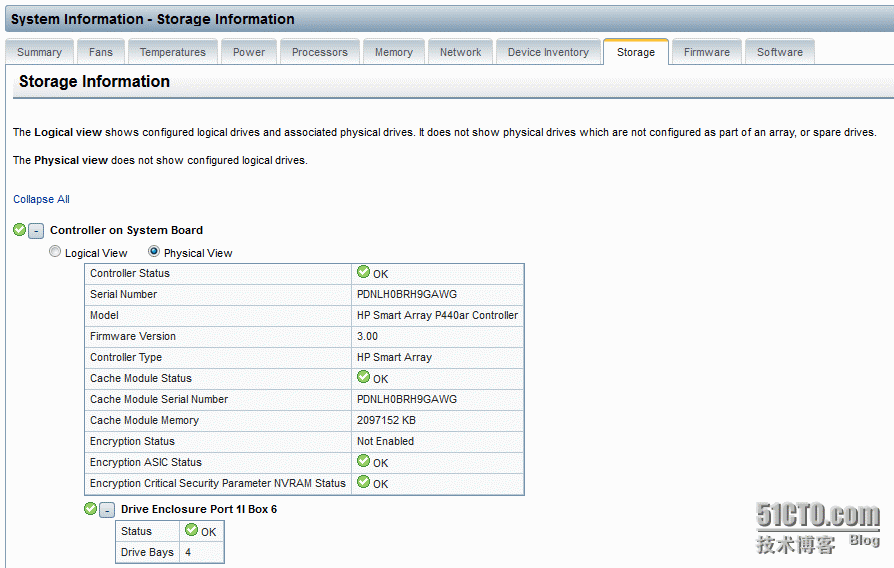Click the Not Enabled encryption status value
This screenshot has height=568, width=894.
pos(385,441)
